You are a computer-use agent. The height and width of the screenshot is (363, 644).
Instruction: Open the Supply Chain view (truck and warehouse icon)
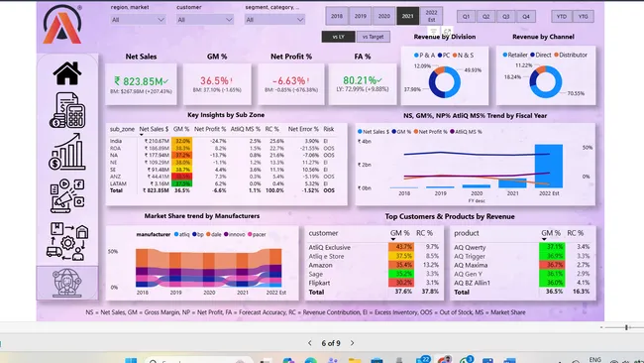coord(67,242)
